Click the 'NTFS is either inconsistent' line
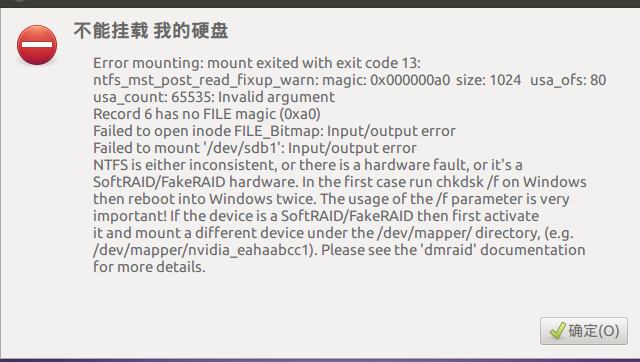Screen dimensions: 640x362 (308, 165)
